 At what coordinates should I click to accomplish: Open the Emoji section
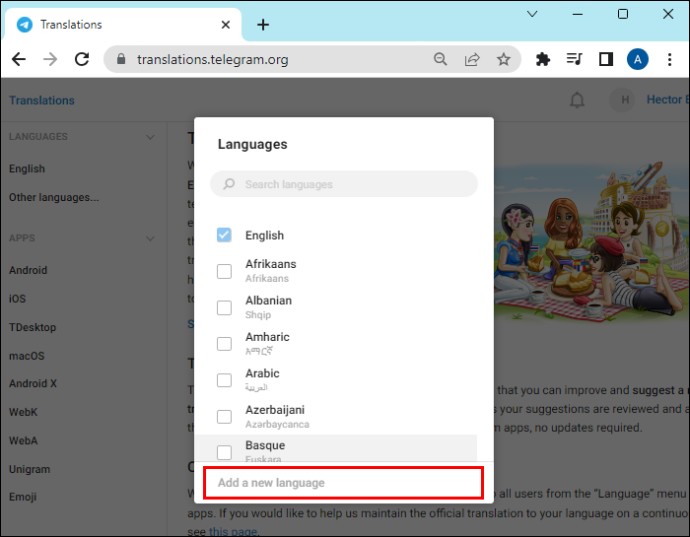point(22,497)
